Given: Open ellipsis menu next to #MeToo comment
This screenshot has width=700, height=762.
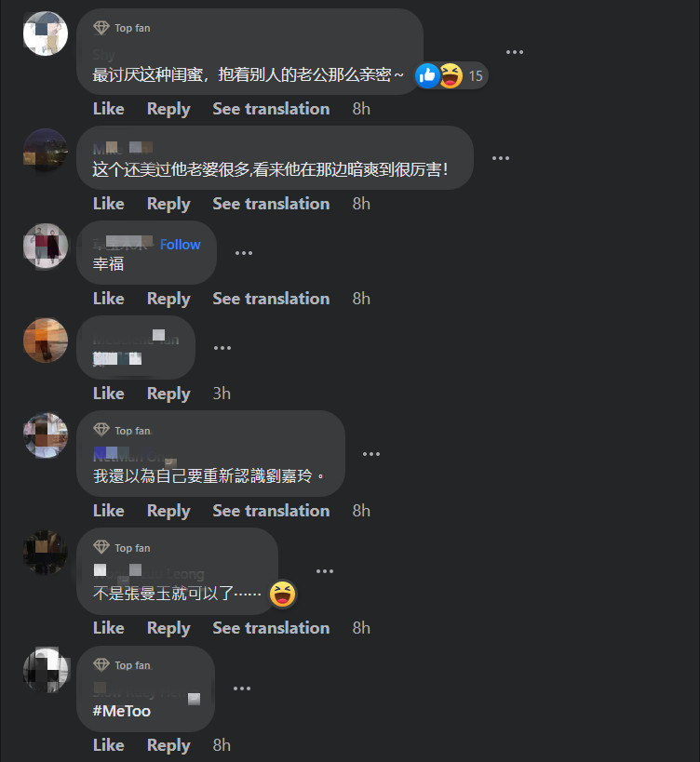Looking at the screenshot, I should point(242,688).
